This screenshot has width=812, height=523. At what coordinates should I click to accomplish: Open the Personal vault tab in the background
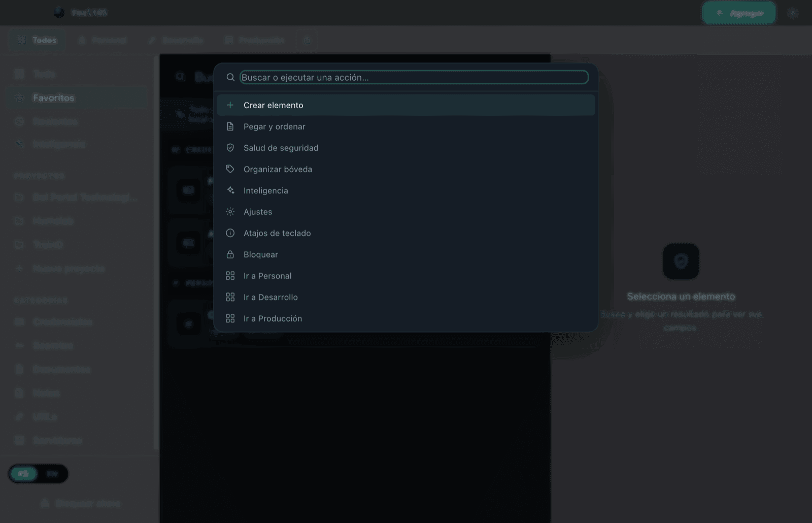click(x=102, y=40)
